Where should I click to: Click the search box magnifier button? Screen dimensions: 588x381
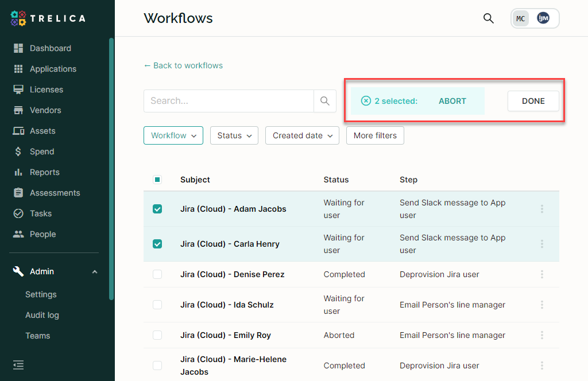[x=325, y=101]
